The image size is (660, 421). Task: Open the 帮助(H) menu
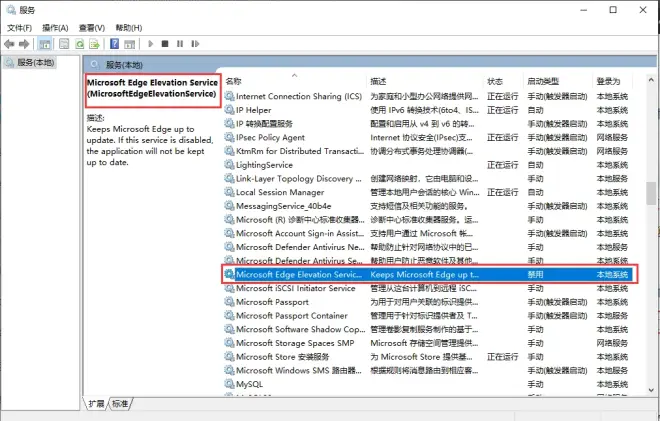pos(129,28)
